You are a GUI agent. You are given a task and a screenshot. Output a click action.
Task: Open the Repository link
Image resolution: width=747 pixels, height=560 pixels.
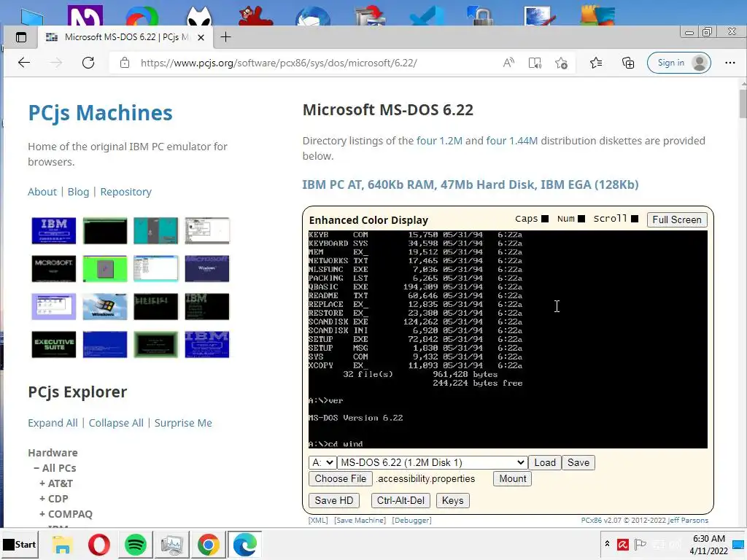click(125, 192)
